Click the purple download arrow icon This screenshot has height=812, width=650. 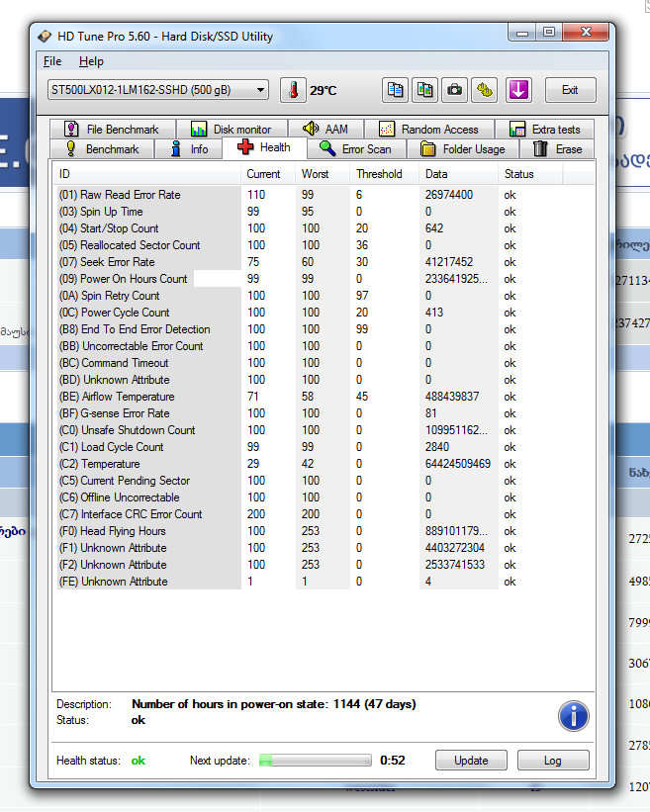(518, 90)
